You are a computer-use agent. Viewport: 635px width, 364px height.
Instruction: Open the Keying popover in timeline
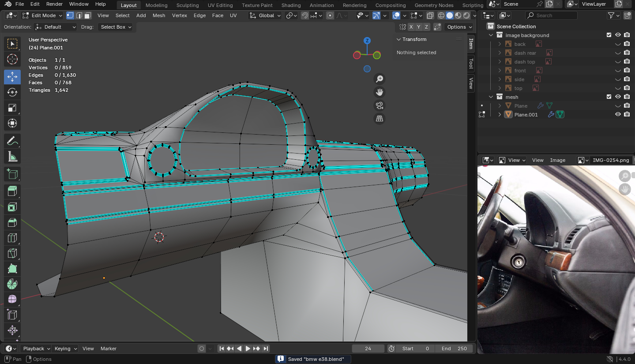pyautogui.click(x=65, y=349)
